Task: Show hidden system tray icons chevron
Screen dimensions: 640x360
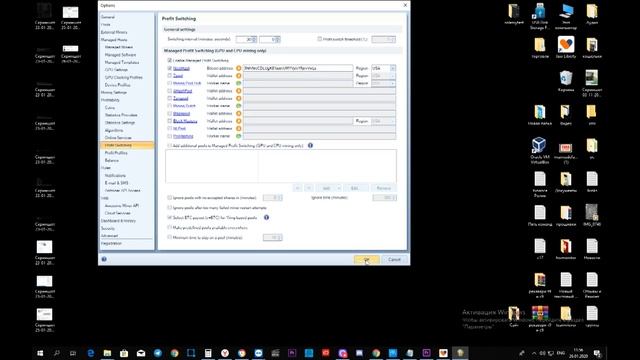Action: pyautogui.click(x=534, y=353)
